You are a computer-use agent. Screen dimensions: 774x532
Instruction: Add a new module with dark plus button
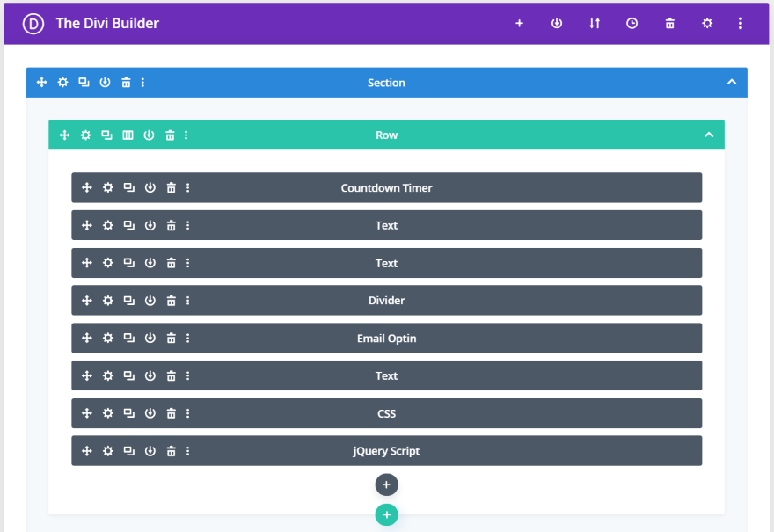click(386, 485)
